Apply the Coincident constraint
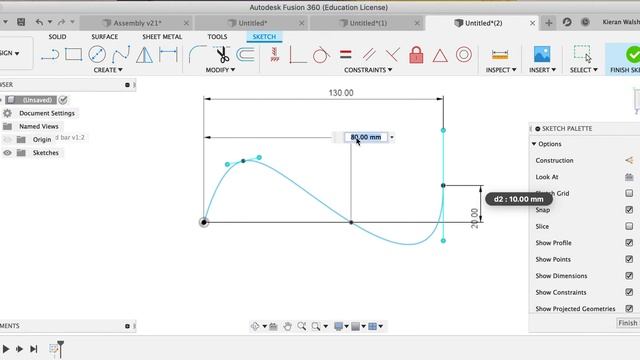The image size is (640, 360). (392, 54)
